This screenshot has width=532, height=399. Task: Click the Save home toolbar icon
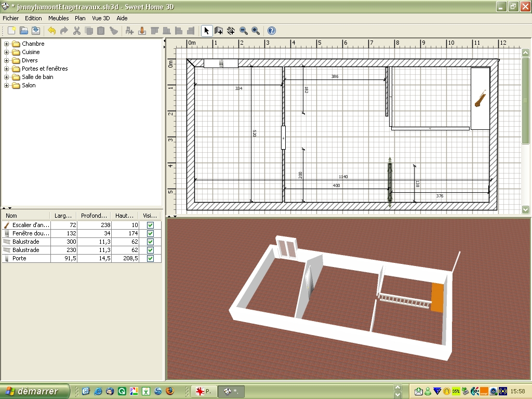coord(36,31)
